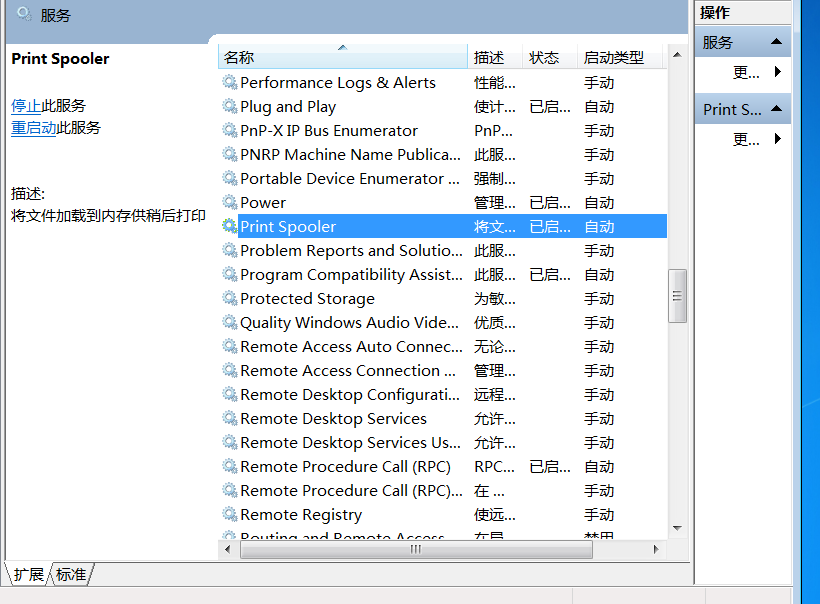Click the horizontal scrollbar left arrow

(x=227, y=549)
